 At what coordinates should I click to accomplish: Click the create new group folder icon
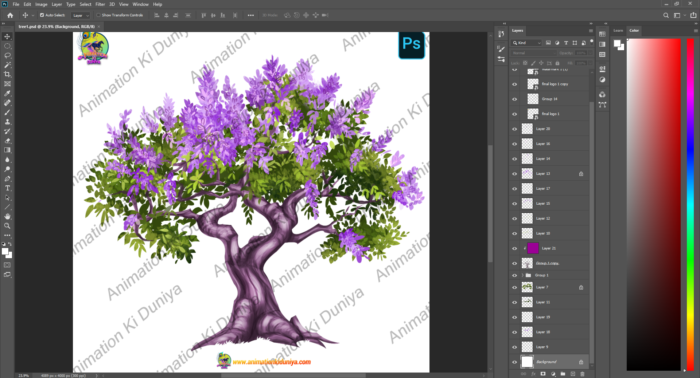(x=562, y=374)
